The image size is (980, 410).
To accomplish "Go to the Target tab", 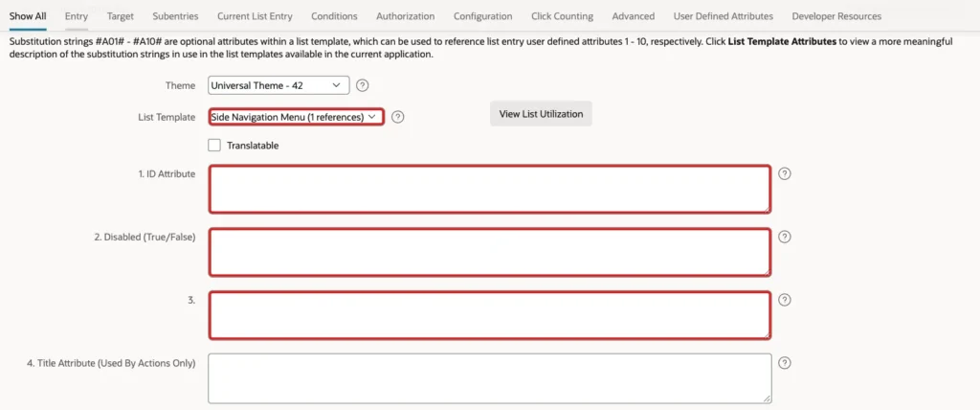I will [120, 16].
